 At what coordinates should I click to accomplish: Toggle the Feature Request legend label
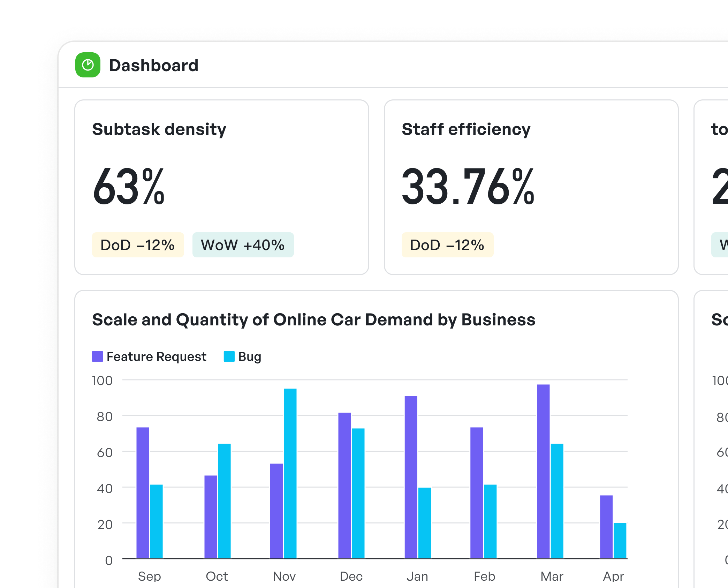click(157, 357)
